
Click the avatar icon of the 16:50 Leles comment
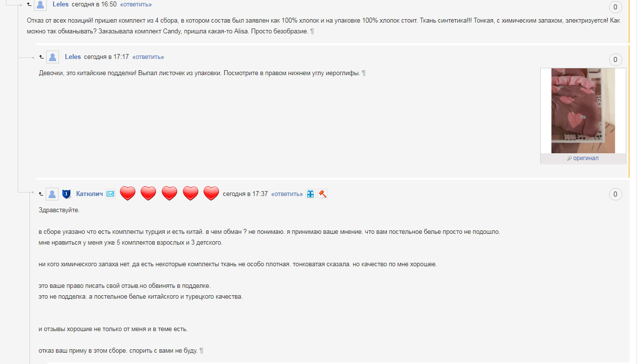(40, 4)
